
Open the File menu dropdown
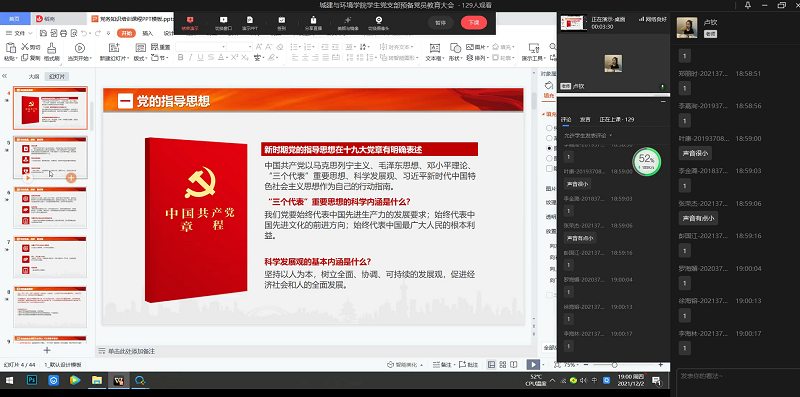point(19,33)
